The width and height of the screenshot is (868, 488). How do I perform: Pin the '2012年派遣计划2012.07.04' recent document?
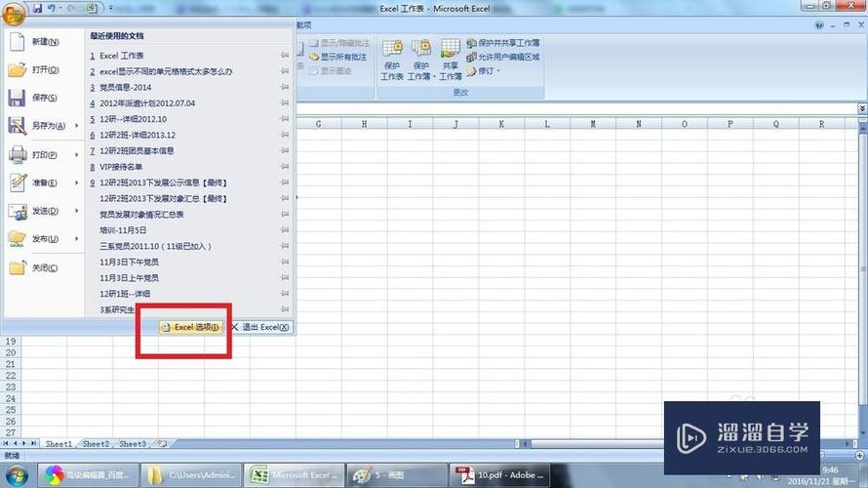tap(285, 103)
